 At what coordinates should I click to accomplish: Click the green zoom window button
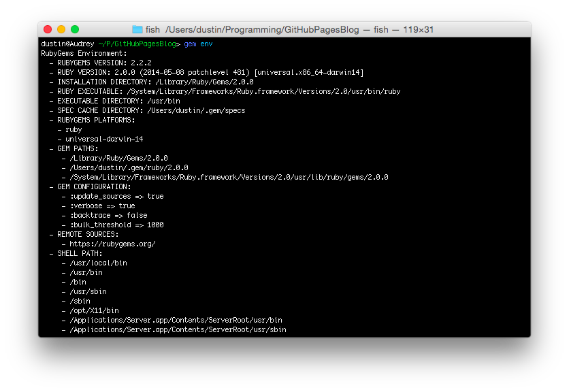click(75, 29)
